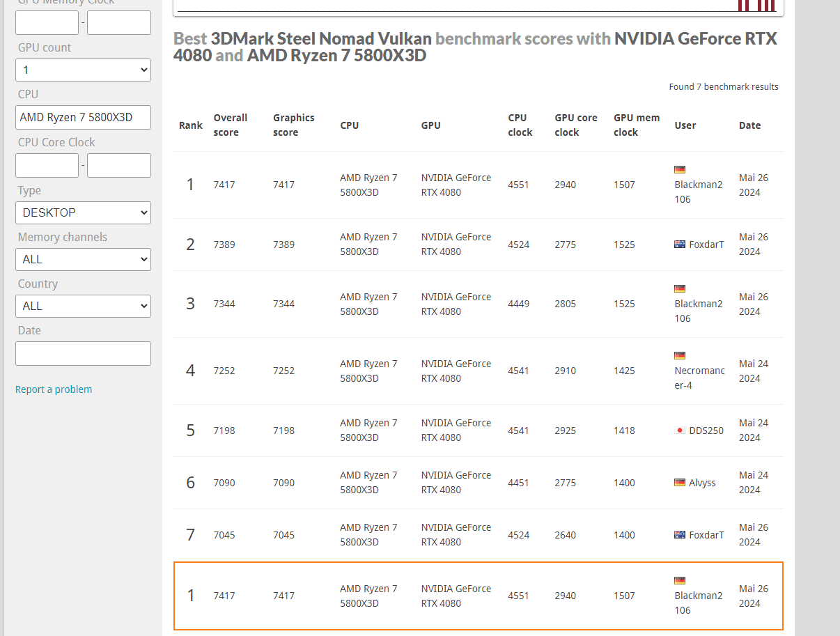840x636 pixels.
Task: Click overall score 7045
Action: pos(224,535)
